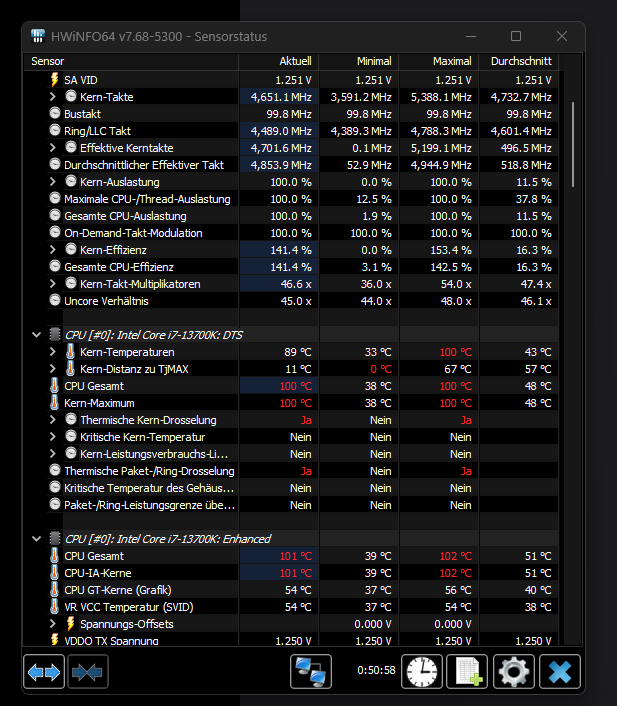The height and width of the screenshot is (706, 617).
Task: Collapse the CPU i7-13700K DTS group
Action: (x=36, y=335)
